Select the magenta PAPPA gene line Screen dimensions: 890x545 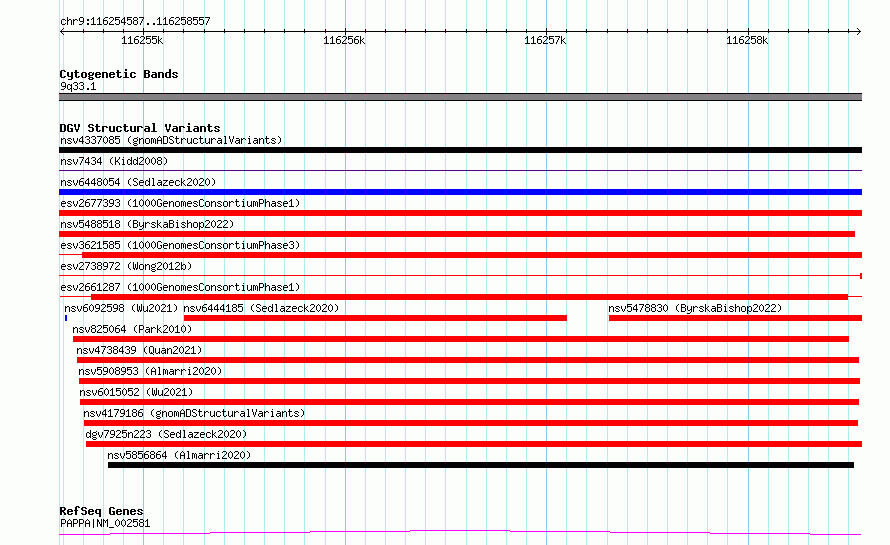click(460, 533)
